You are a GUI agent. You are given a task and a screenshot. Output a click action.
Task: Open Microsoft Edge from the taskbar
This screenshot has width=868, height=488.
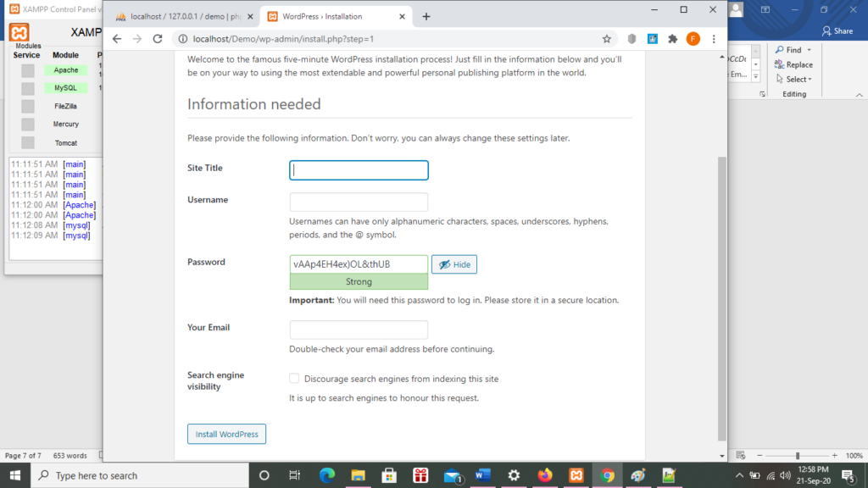point(327,475)
